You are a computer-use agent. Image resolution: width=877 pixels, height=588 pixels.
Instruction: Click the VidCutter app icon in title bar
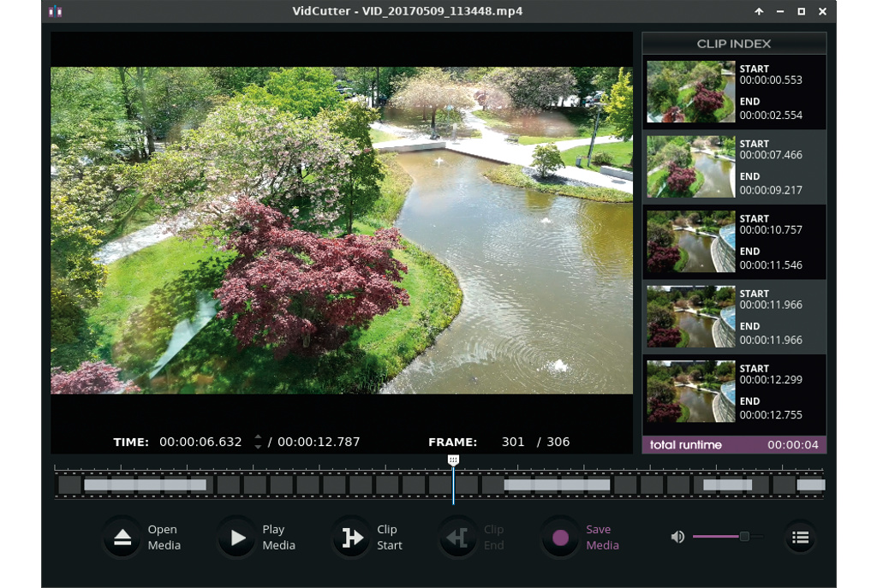(55, 11)
